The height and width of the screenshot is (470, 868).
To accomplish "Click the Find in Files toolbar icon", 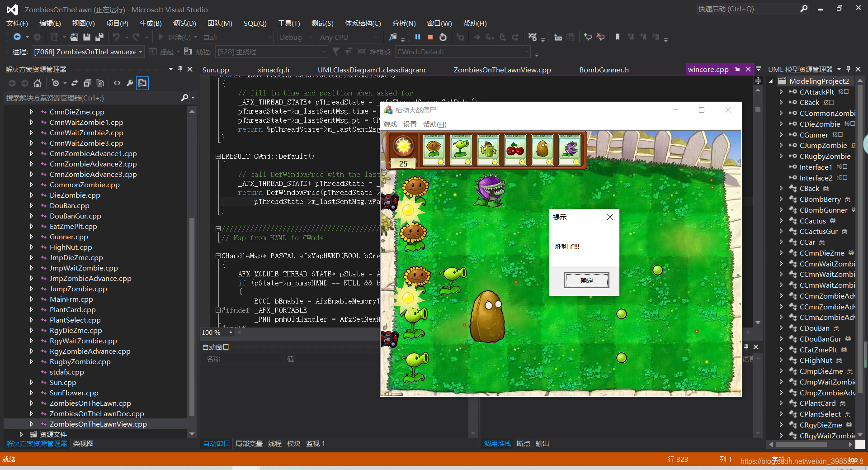I will click(393, 37).
